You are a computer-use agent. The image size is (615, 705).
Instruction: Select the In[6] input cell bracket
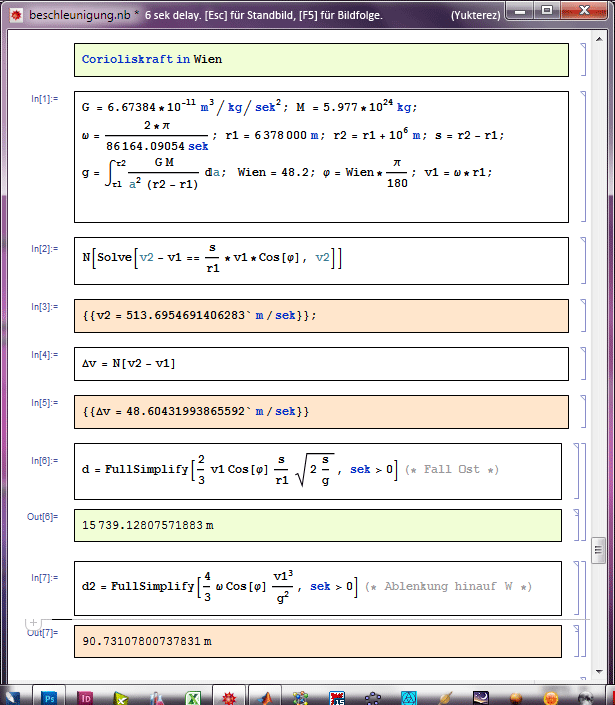tap(577, 471)
